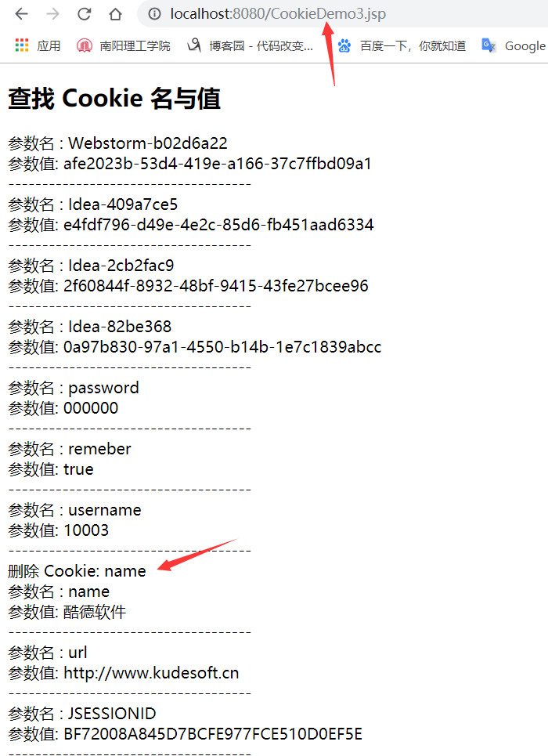Open the 南阳理工学院 bookmark label

point(135,45)
